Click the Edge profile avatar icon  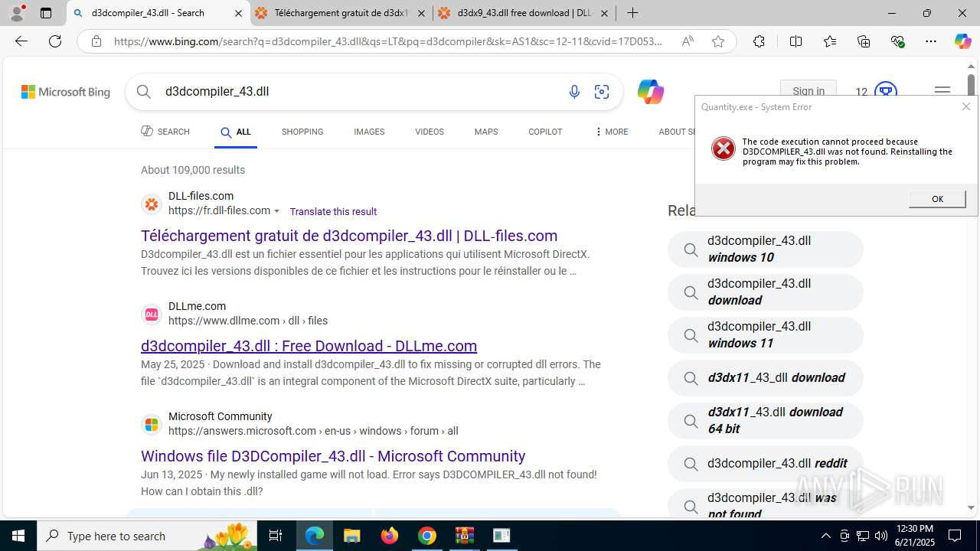[x=17, y=13]
